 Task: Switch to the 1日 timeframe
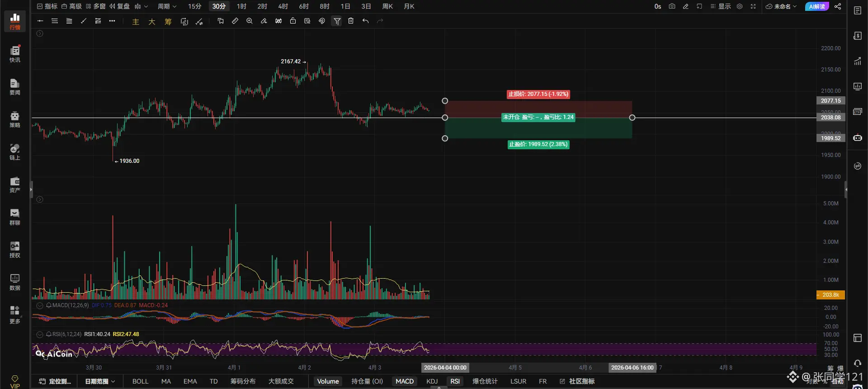point(345,6)
